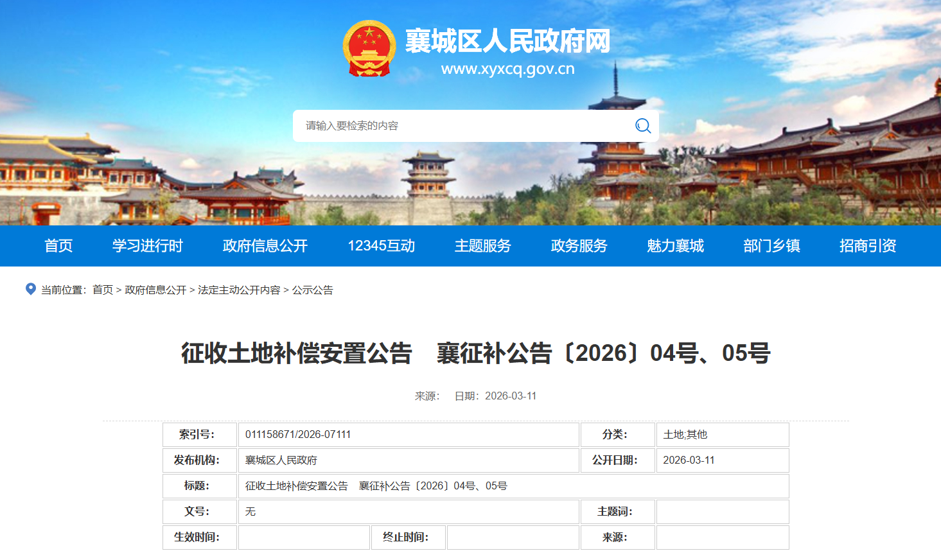Click the search input field
The width and height of the screenshot is (941, 560).
(462, 126)
